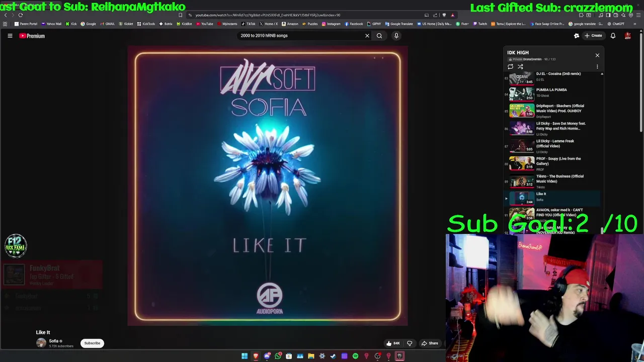Open Windows Start button on taskbar

245,356
